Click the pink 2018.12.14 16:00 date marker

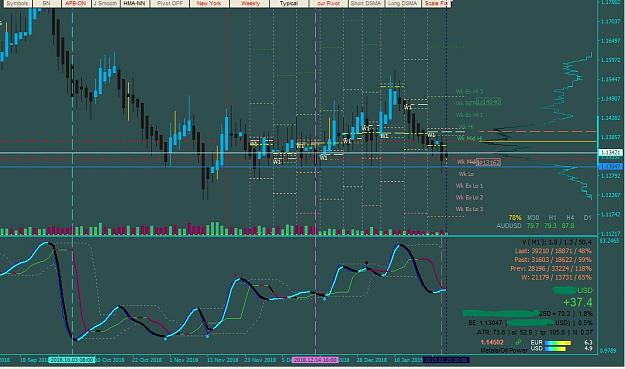pyautogui.click(x=315, y=360)
